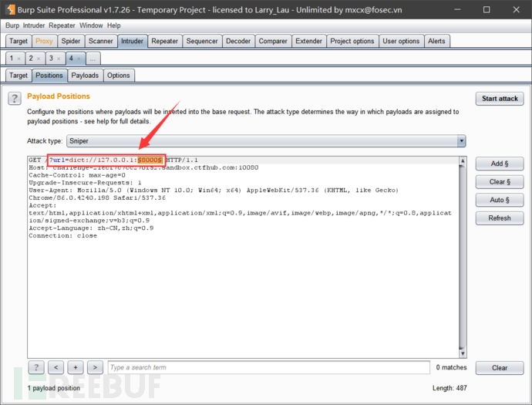Click the plus search options button

[x=76, y=367]
